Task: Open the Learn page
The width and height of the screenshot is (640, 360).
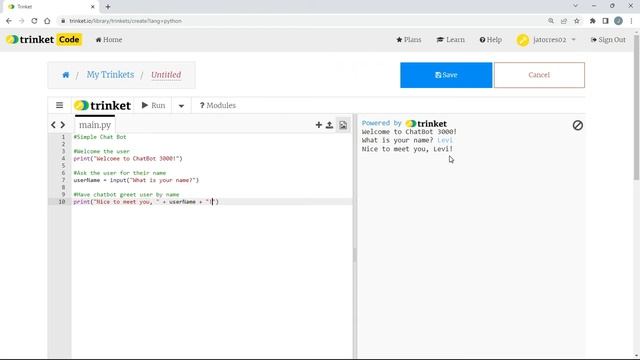Action: pyautogui.click(x=451, y=40)
